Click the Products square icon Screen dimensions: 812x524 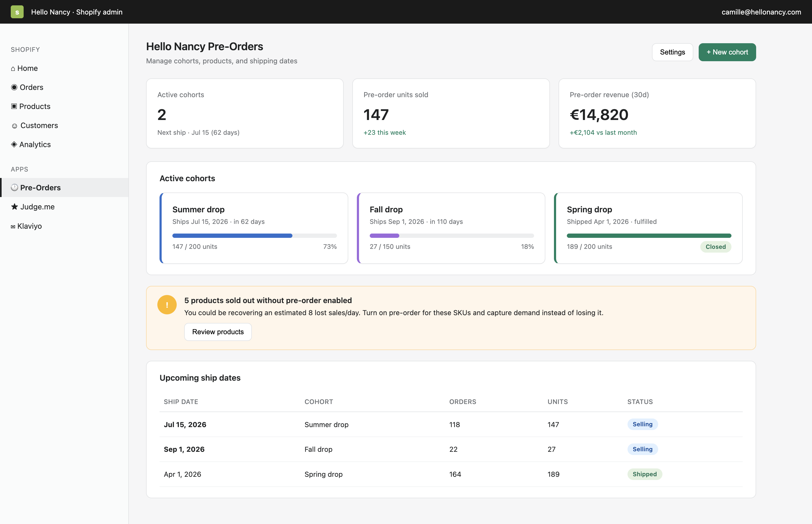[x=14, y=106]
